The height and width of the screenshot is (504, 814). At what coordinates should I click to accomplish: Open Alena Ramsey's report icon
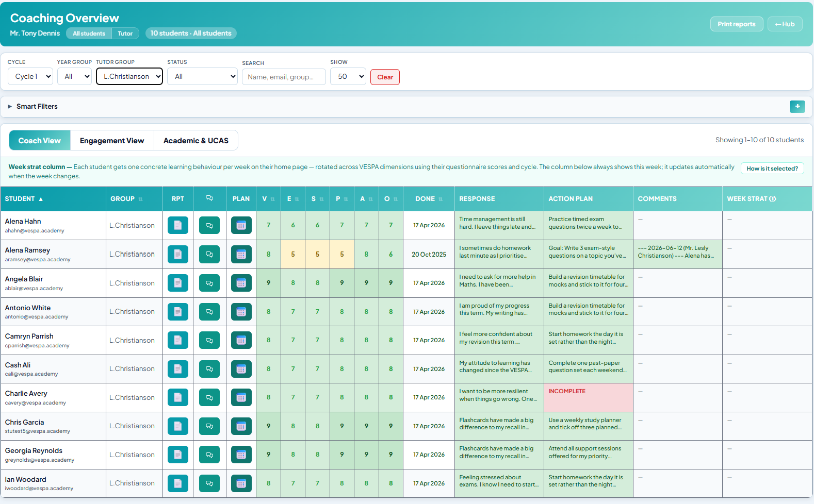pos(178,254)
